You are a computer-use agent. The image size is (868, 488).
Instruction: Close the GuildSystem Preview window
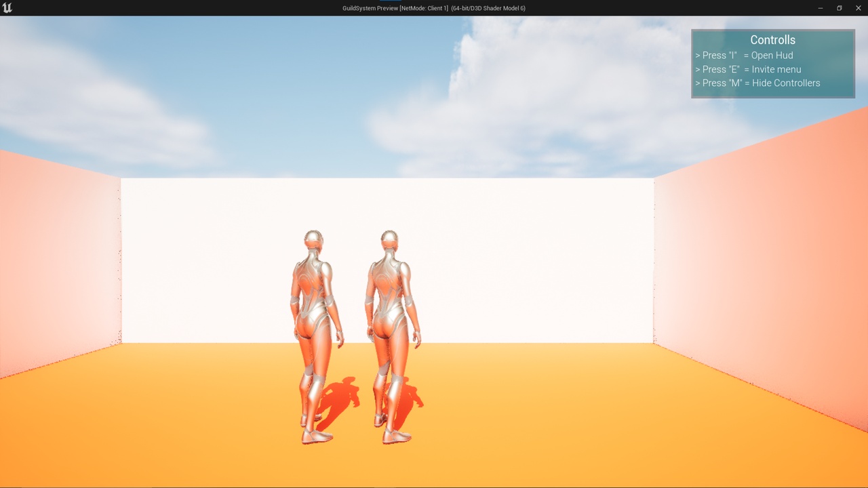coord(858,8)
